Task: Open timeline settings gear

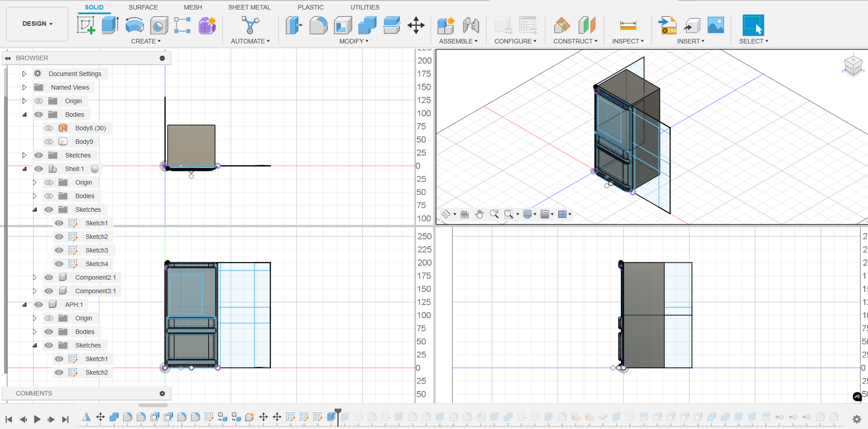Action: 857,419
